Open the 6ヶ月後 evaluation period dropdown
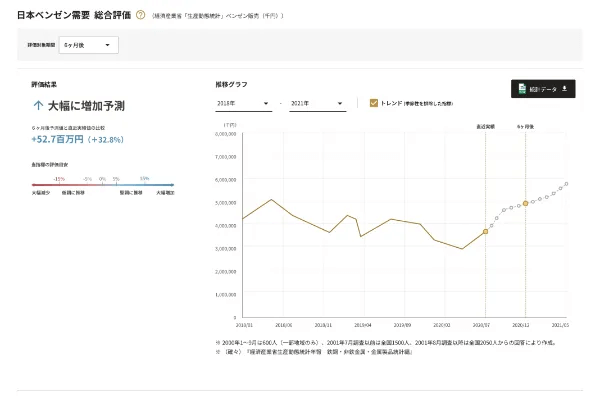 coord(88,45)
